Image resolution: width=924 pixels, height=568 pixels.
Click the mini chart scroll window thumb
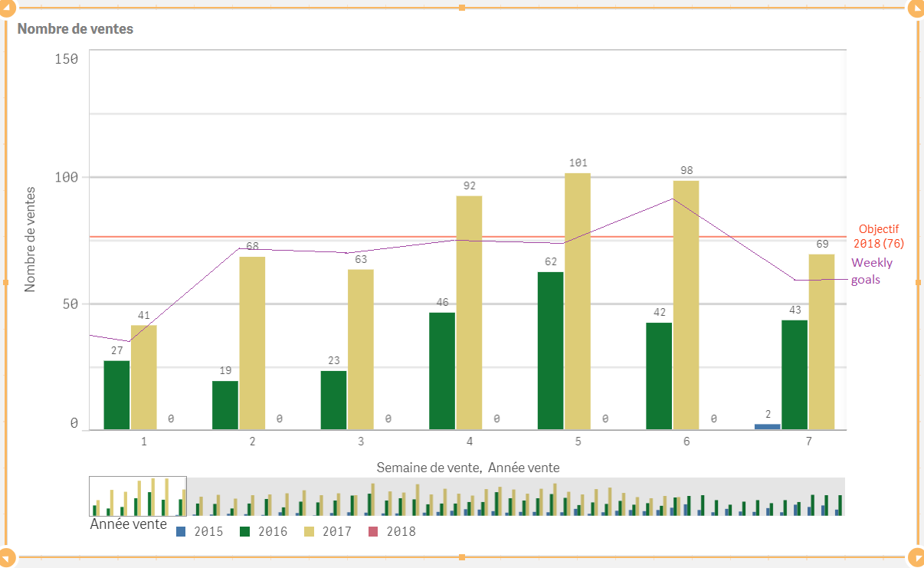138,496
